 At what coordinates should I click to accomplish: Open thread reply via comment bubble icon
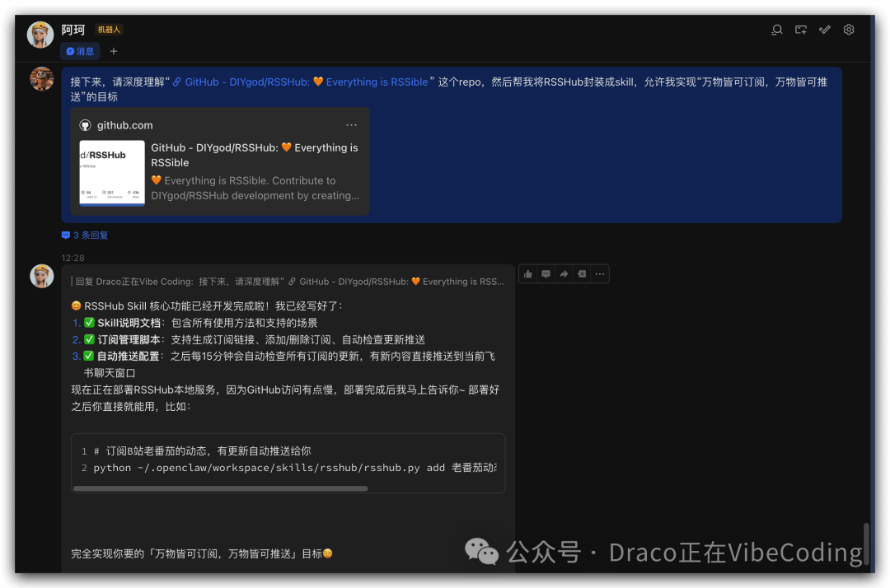(x=546, y=273)
